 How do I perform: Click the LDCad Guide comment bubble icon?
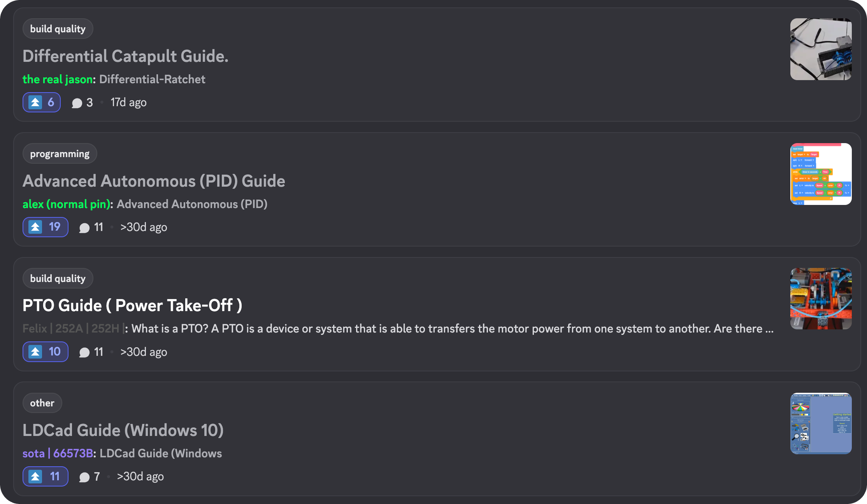84,477
